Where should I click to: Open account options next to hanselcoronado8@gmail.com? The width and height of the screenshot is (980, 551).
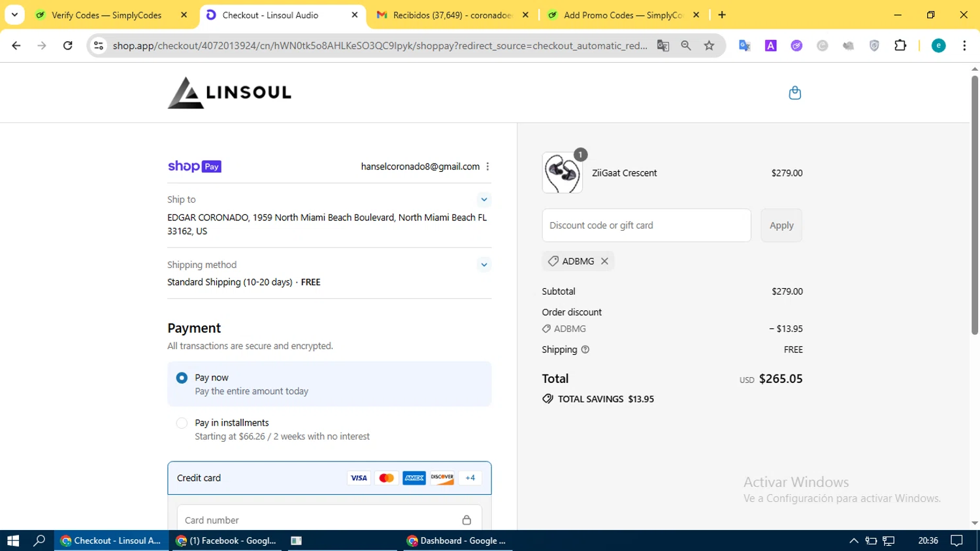(487, 167)
